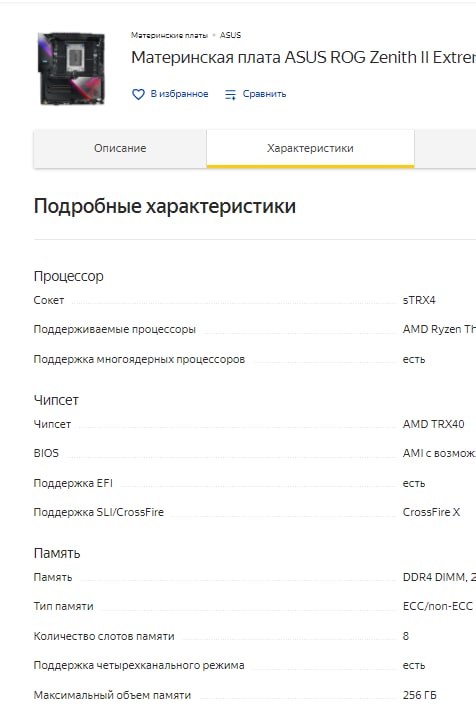Click the Сокет label
The width and height of the screenshot is (476, 708).
(49, 300)
